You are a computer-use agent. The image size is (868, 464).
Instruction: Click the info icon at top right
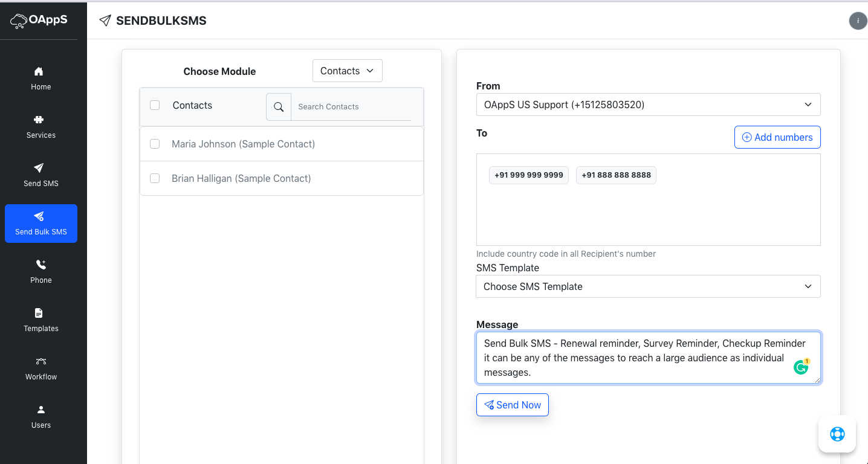click(858, 21)
